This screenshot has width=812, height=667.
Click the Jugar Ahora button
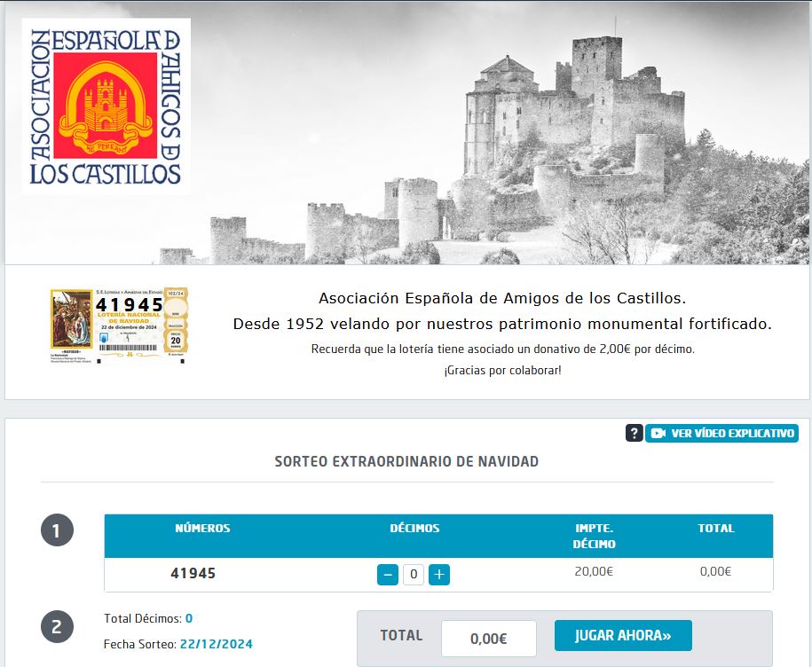623,635
